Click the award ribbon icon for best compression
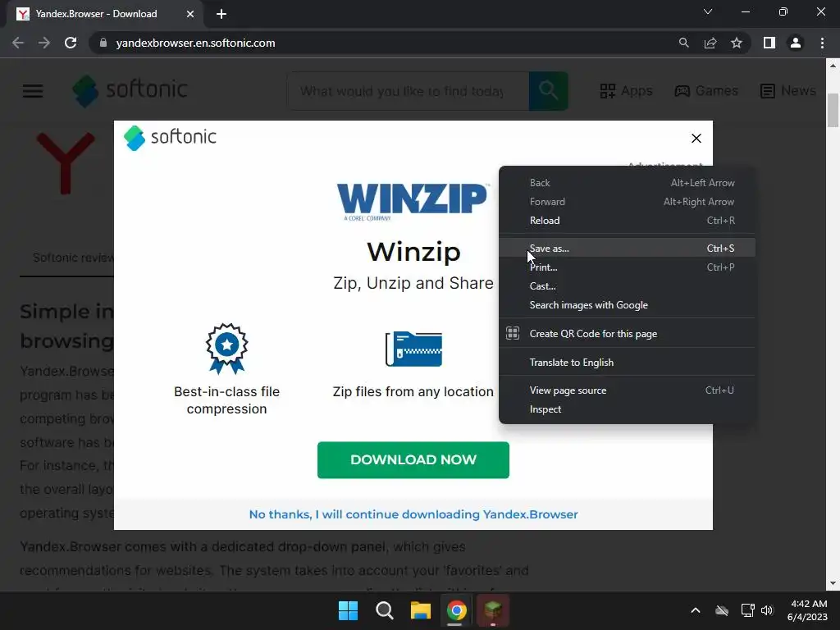This screenshot has width=840, height=630. (x=226, y=348)
